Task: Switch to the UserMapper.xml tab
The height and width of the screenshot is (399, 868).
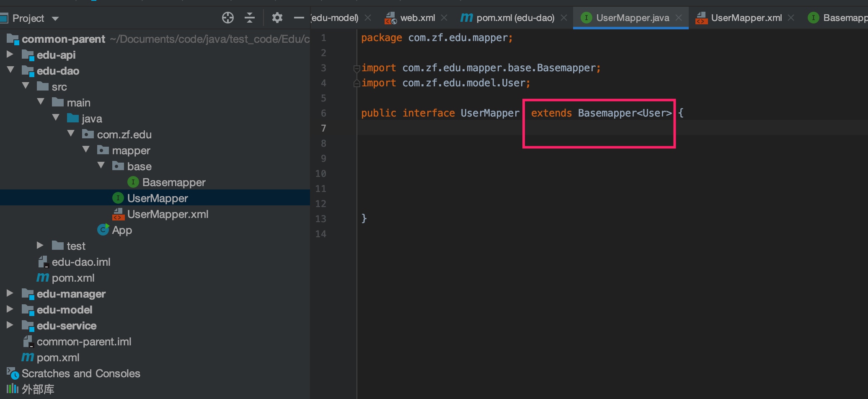Action: click(x=746, y=18)
